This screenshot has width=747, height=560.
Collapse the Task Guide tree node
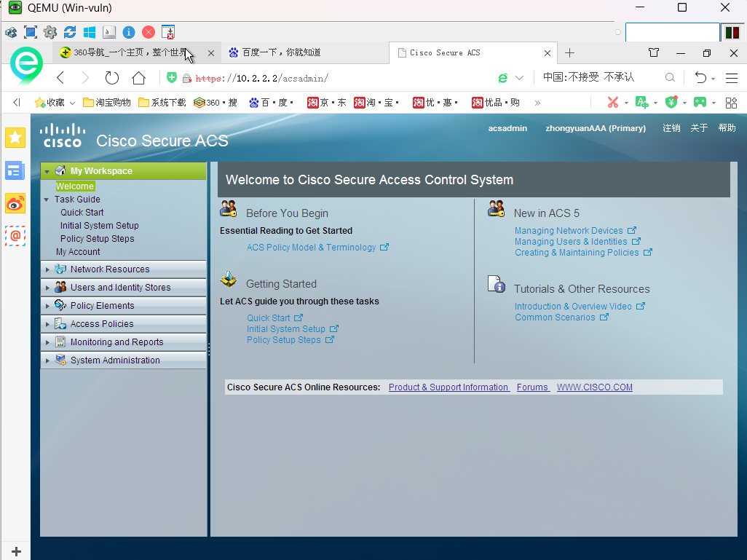point(46,200)
